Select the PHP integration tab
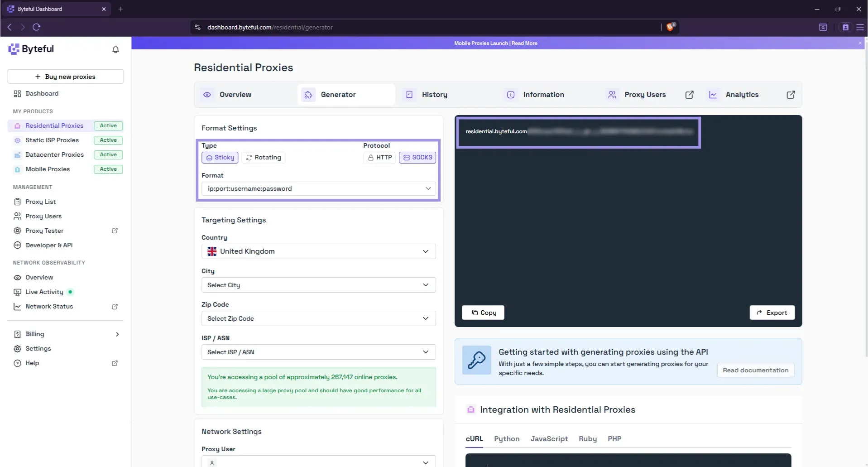 (x=614, y=439)
